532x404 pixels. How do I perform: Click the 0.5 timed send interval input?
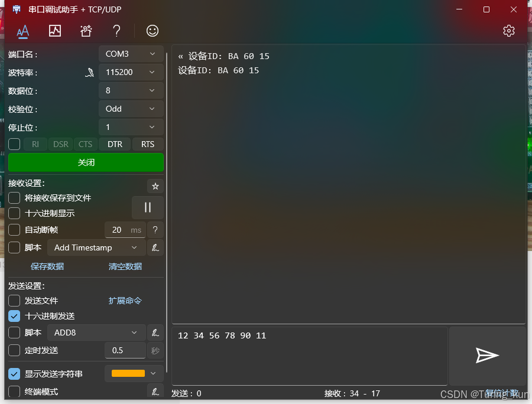pos(125,350)
